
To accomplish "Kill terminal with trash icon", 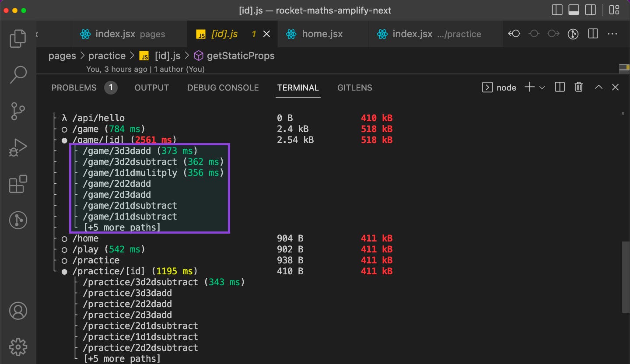I will click(x=579, y=87).
